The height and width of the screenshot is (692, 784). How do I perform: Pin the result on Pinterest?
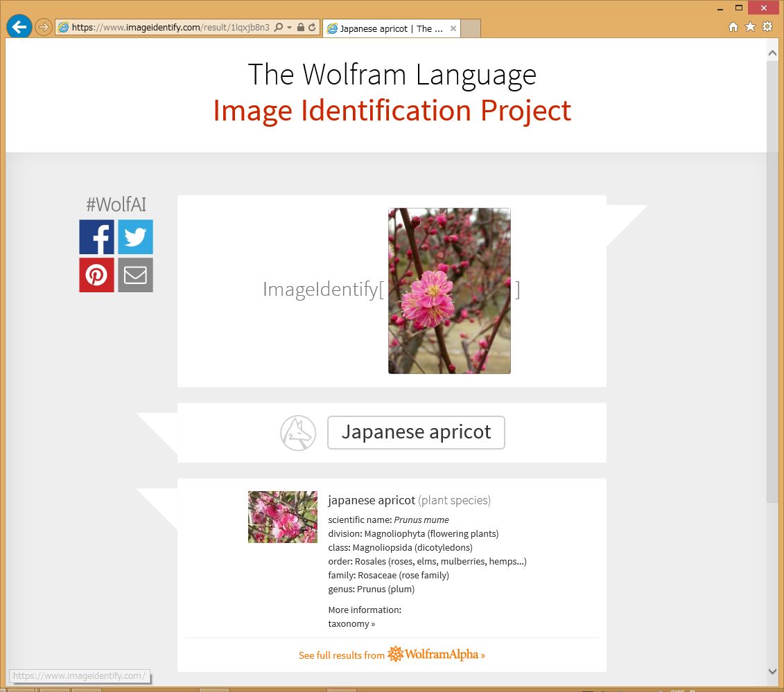(x=96, y=275)
